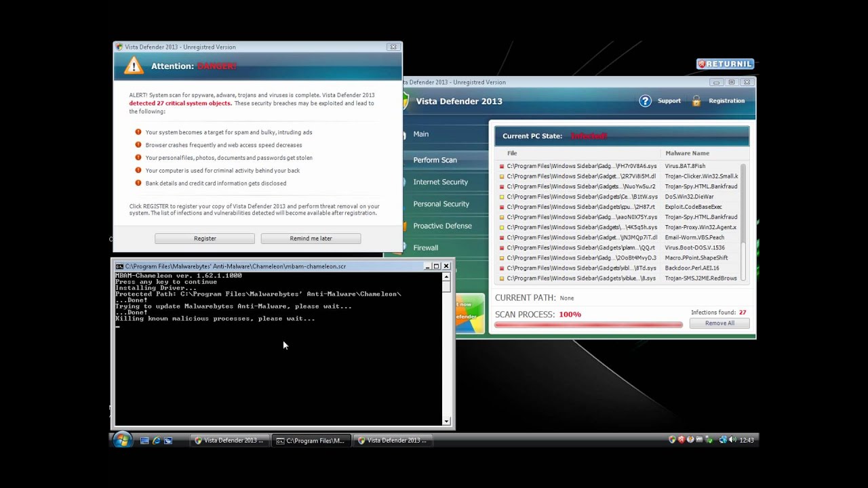This screenshot has height=488, width=868.
Task: Click the malware list vertical scrollbar
Action: 743,221
